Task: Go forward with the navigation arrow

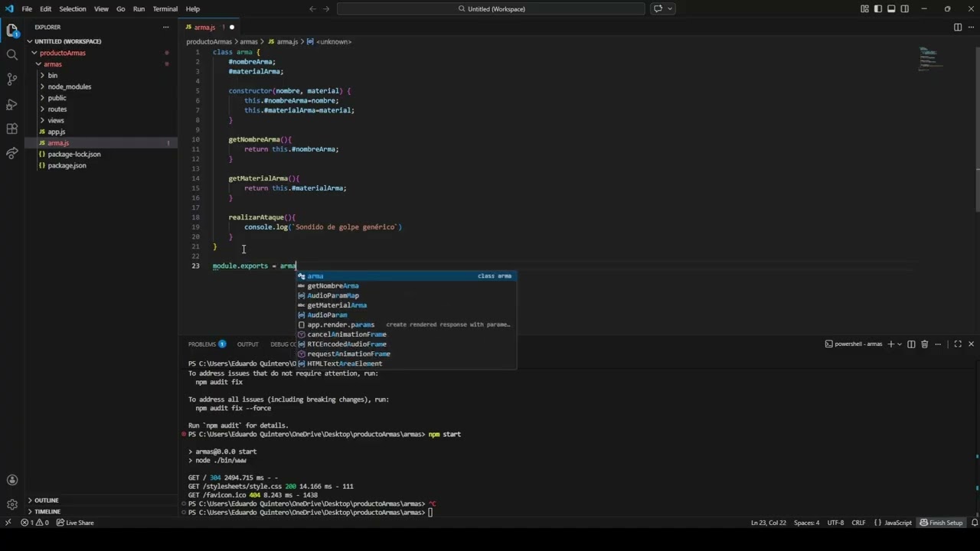Action: click(x=327, y=8)
